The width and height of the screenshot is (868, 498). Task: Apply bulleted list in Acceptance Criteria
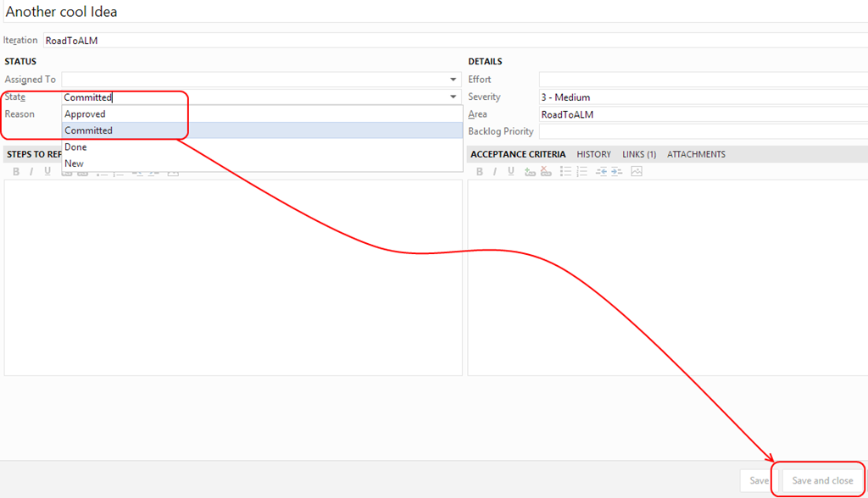click(565, 171)
